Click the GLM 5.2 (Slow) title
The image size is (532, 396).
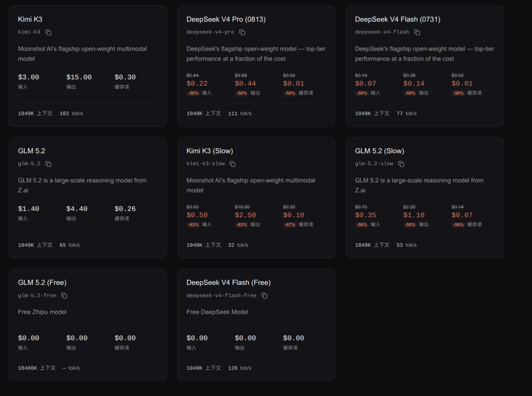380,151
